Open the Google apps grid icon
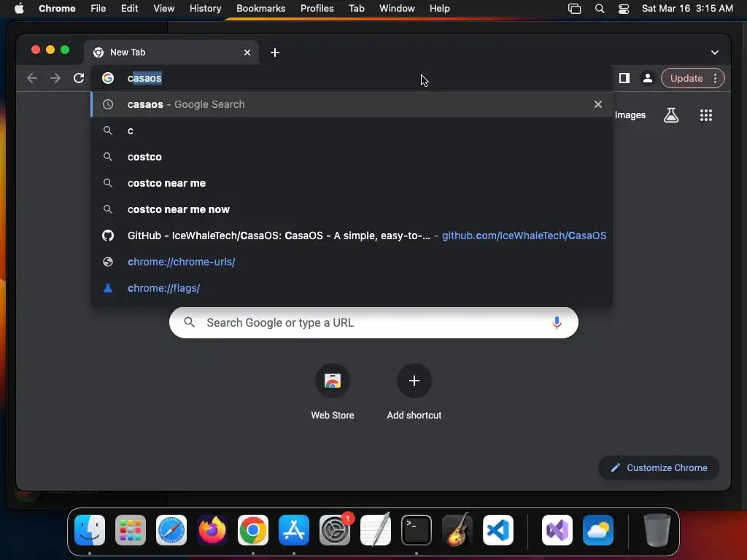 point(705,114)
